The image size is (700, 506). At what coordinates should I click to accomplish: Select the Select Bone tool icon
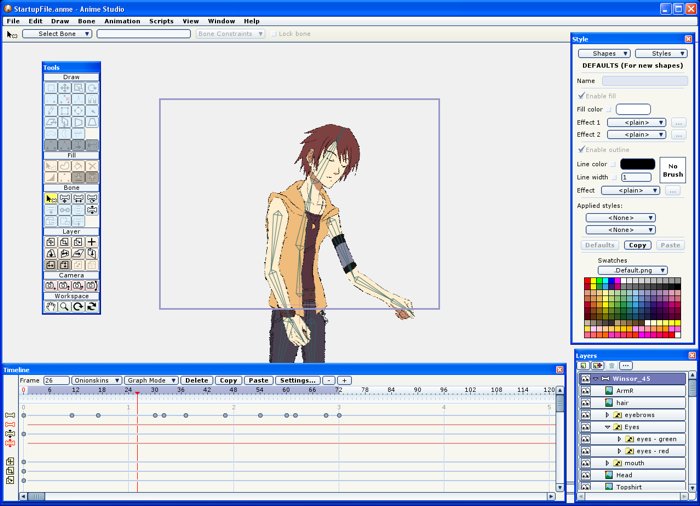[x=51, y=198]
